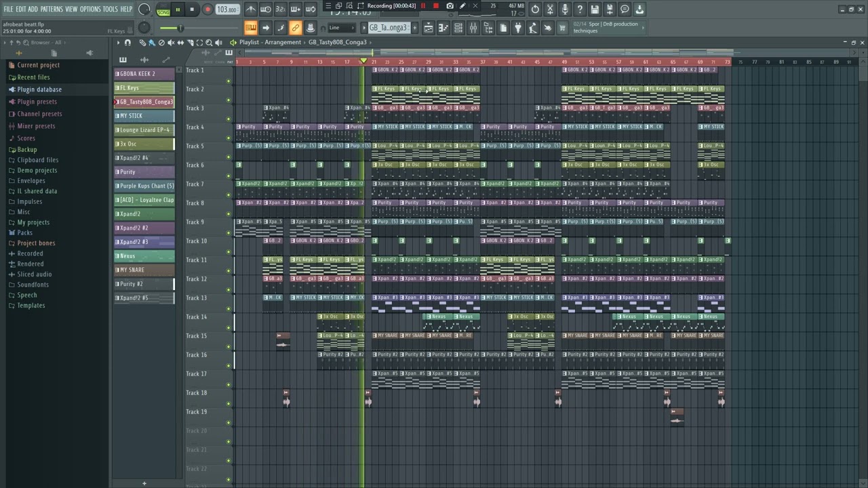Open the mixer icon
The width and height of the screenshot is (868, 488).
tap(473, 28)
